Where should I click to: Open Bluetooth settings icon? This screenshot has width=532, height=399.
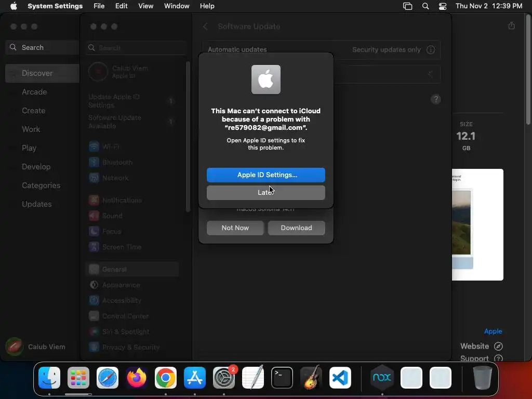point(94,162)
